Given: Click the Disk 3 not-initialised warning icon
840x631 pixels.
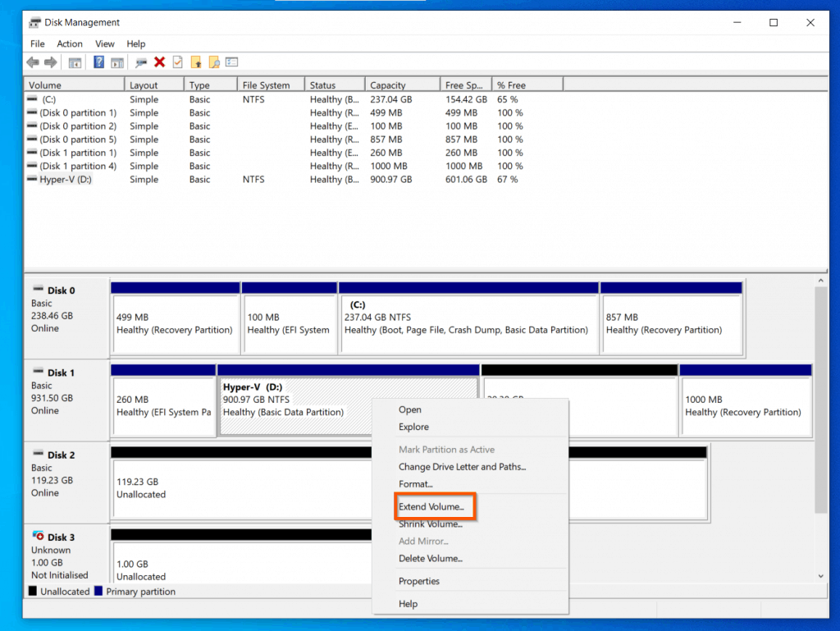Looking at the screenshot, I should [38, 536].
